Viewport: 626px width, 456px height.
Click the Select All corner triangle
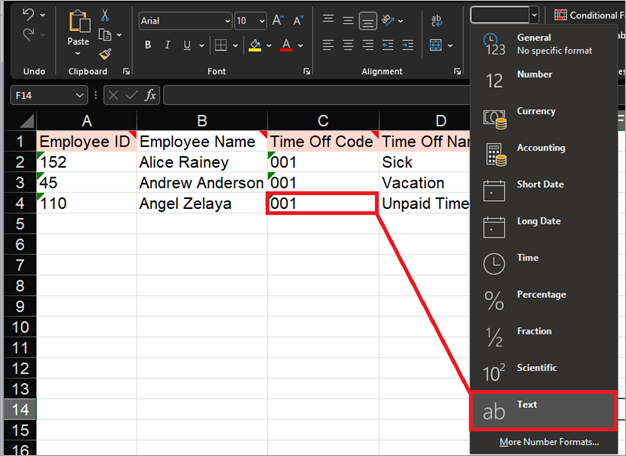[26, 121]
